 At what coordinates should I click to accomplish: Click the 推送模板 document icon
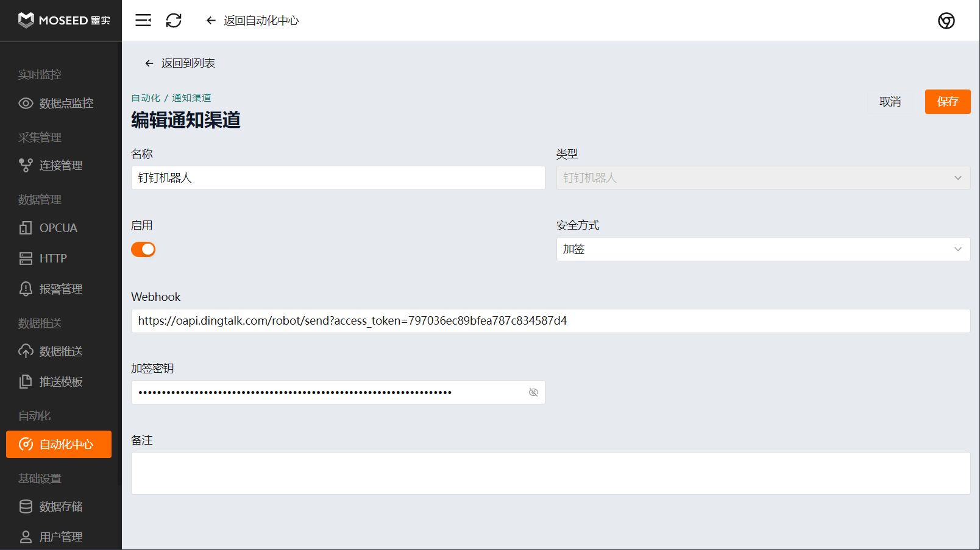point(26,382)
